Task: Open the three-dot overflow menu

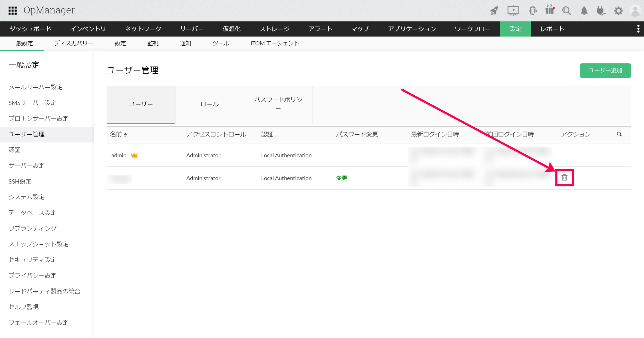Action: 638,29
